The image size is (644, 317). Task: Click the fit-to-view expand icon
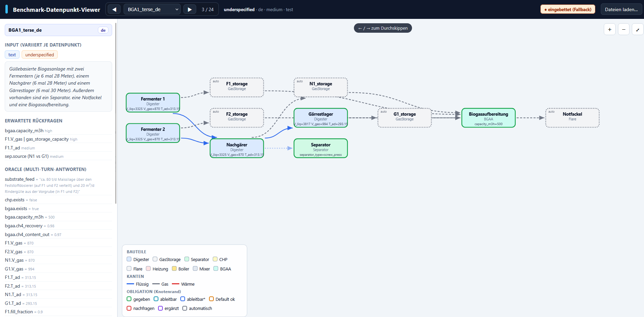pyautogui.click(x=638, y=29)
